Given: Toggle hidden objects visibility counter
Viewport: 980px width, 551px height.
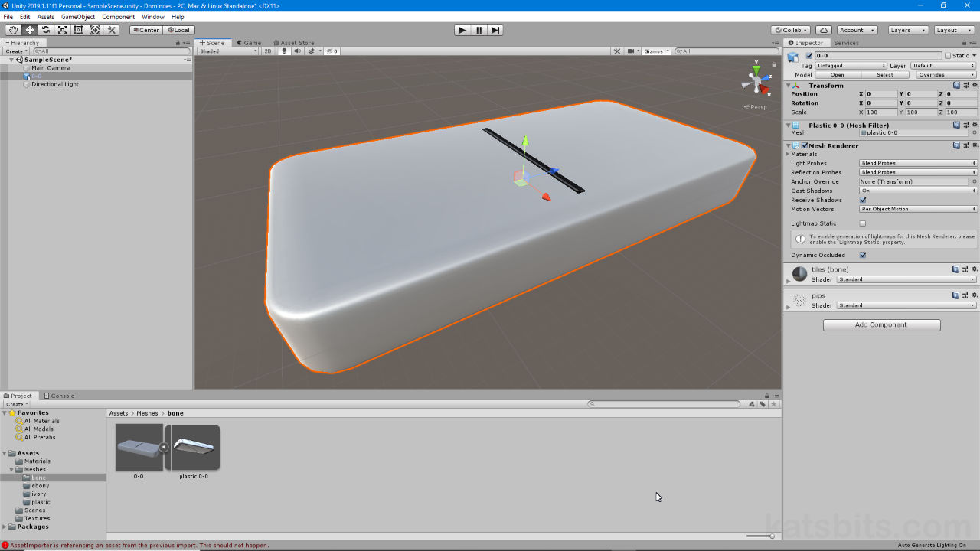Looking at the screenshot, I should click(x=332, y=51).
